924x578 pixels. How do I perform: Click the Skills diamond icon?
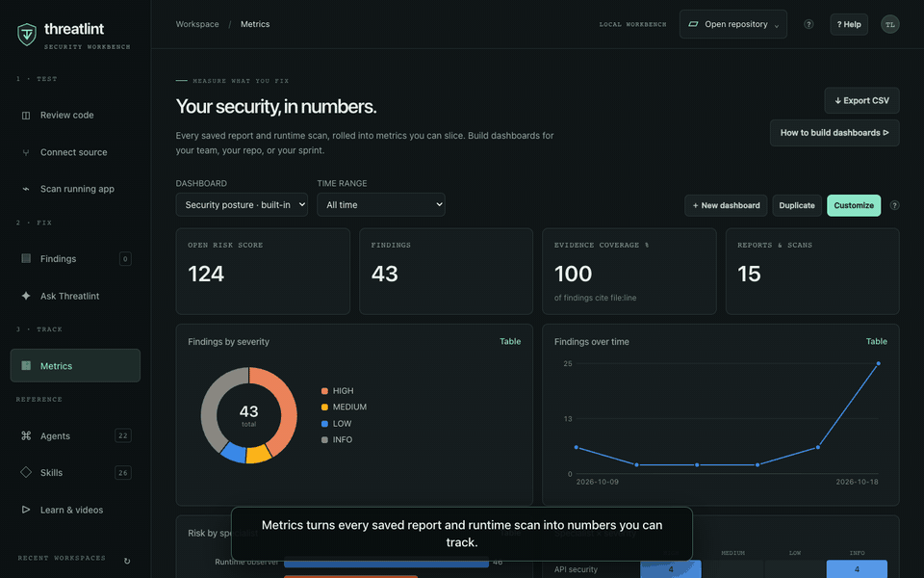pos(26,472)
